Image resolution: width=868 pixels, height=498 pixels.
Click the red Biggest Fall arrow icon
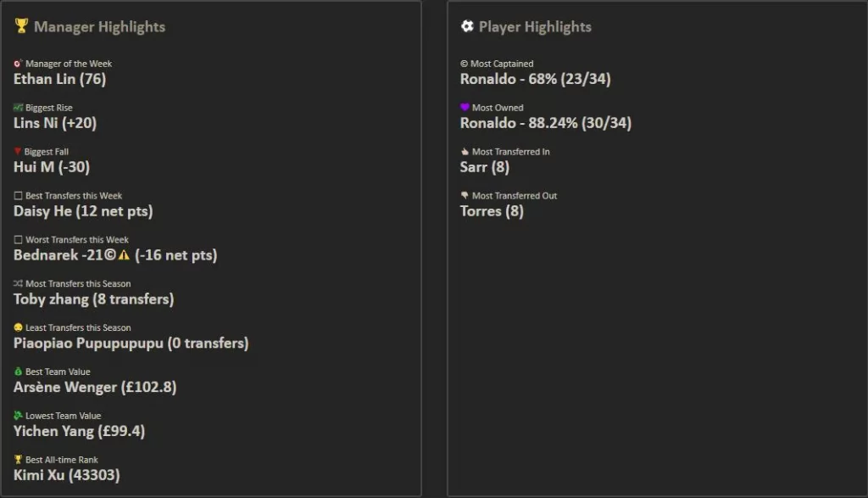click(18, 152)
